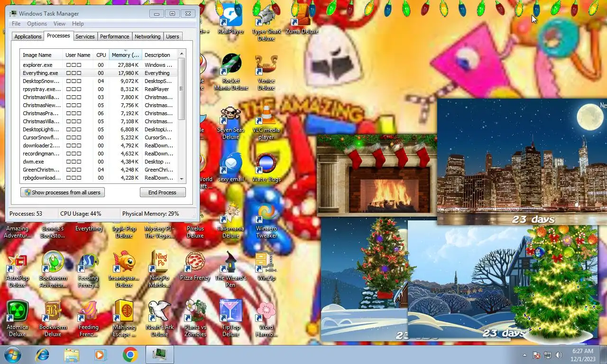Screen dimensions: 607x364
Task: Sort by CPU column header
Action: [x=101, y=55]
